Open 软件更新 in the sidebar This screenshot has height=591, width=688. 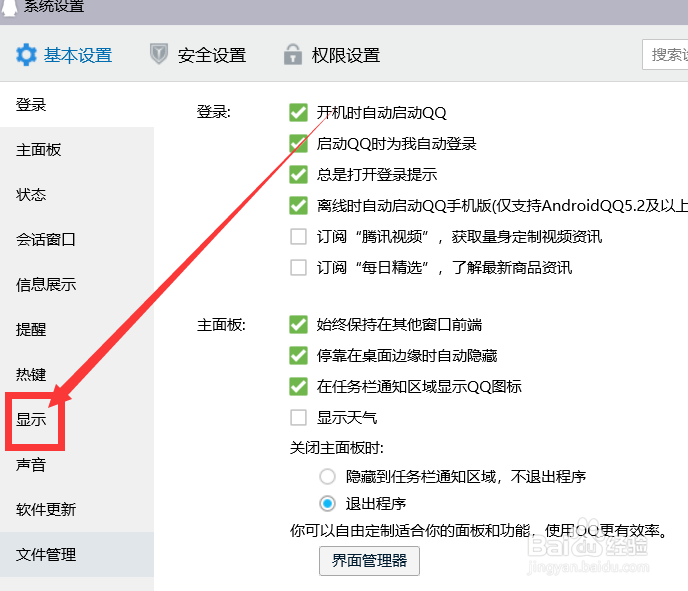coord(77,509)
